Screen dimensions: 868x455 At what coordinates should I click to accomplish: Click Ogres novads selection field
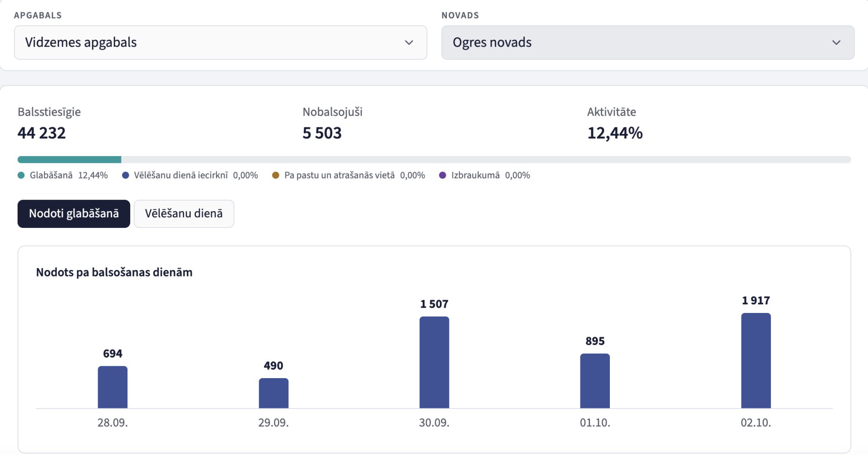coord(648,43)
